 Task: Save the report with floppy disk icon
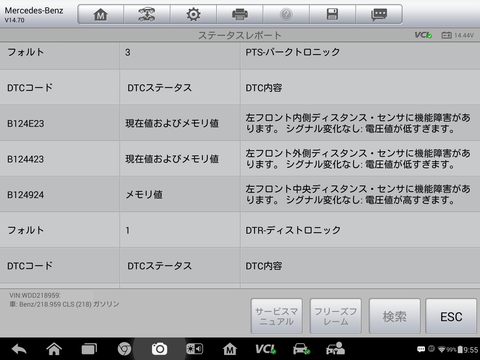click(332, 14)
